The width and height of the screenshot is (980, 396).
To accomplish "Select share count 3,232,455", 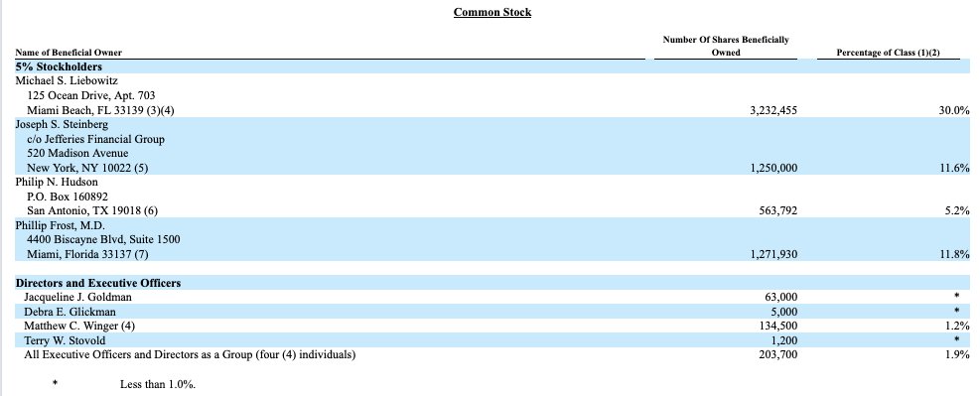I will (x=773, y=110).
